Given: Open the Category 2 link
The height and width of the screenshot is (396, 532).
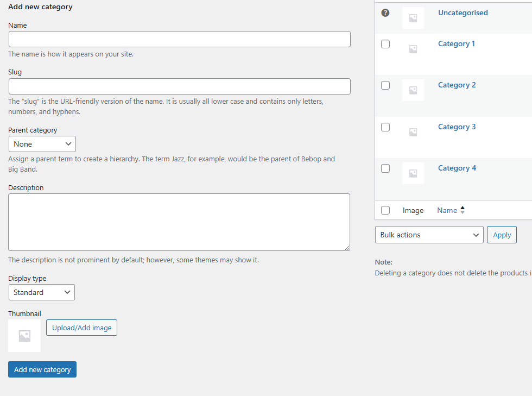Looking at the screenshot, I should (x=457, y=85).
